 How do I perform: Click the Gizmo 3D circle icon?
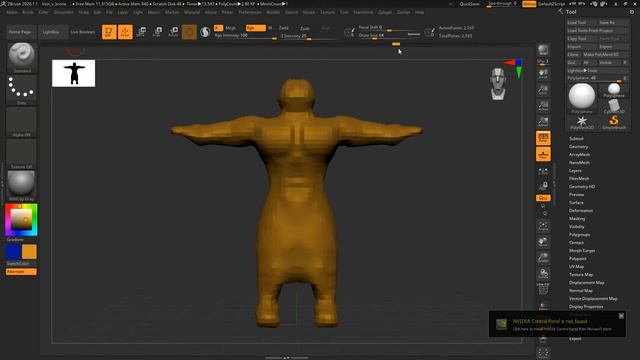click(189, 32)
